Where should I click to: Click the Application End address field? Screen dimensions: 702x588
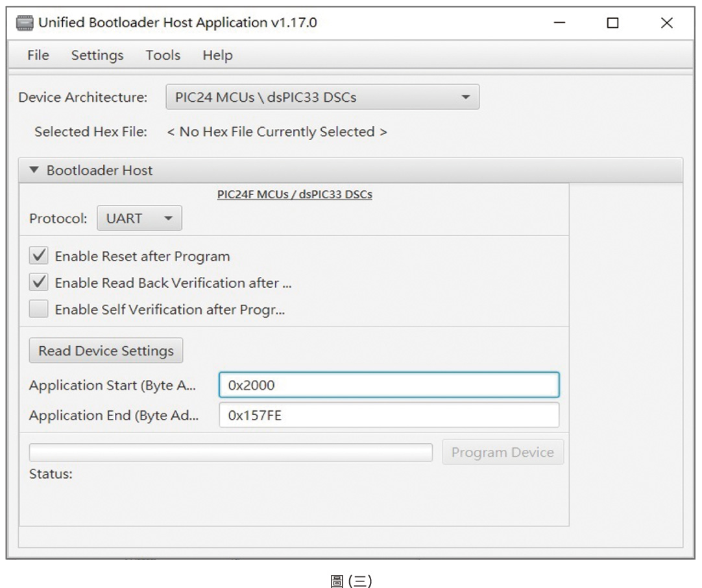[389, 416]
